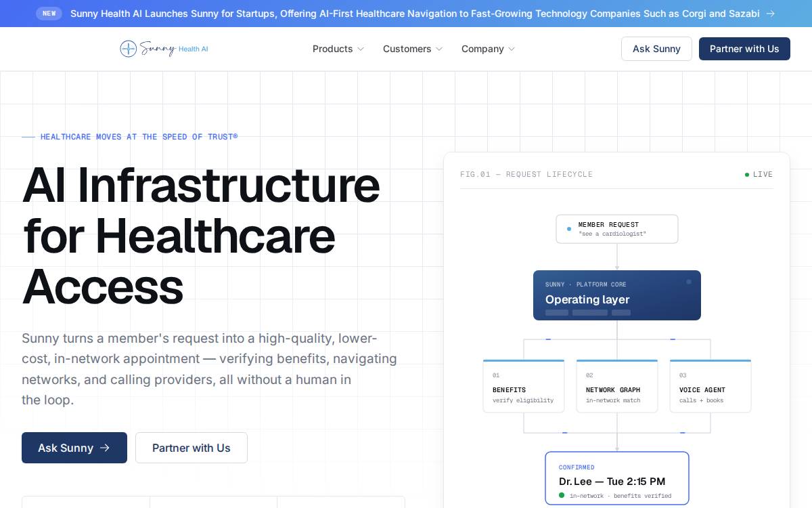This screenshot has height=508, width=812.
Task: Click the green in-network verified dot
Action: click(x=562, y=495)
